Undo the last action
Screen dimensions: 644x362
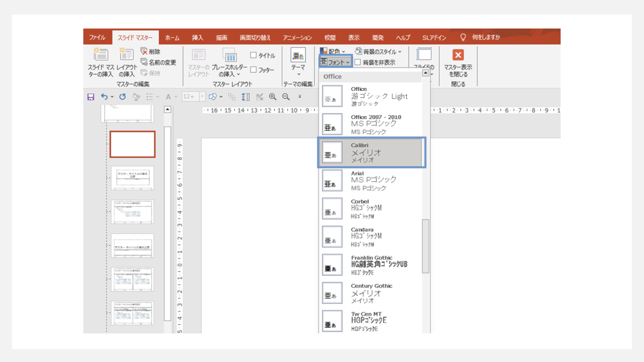point(104,97)
